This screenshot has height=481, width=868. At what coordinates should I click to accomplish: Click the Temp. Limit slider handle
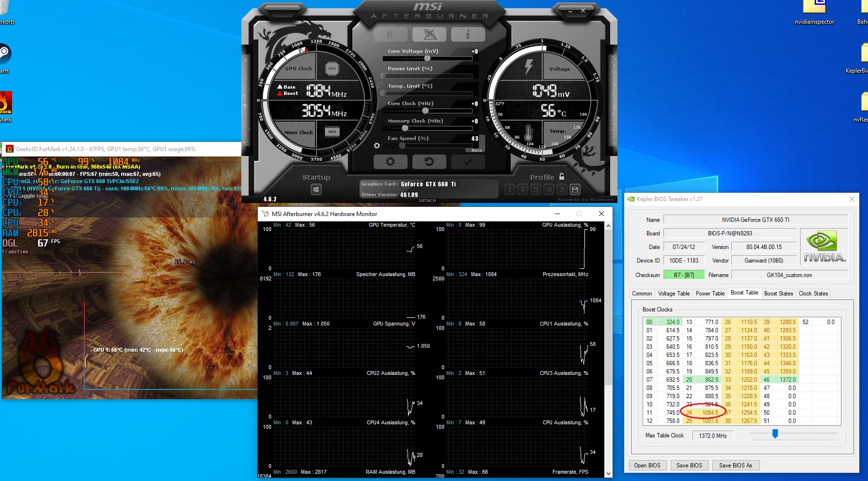click(x=383, y=93)
